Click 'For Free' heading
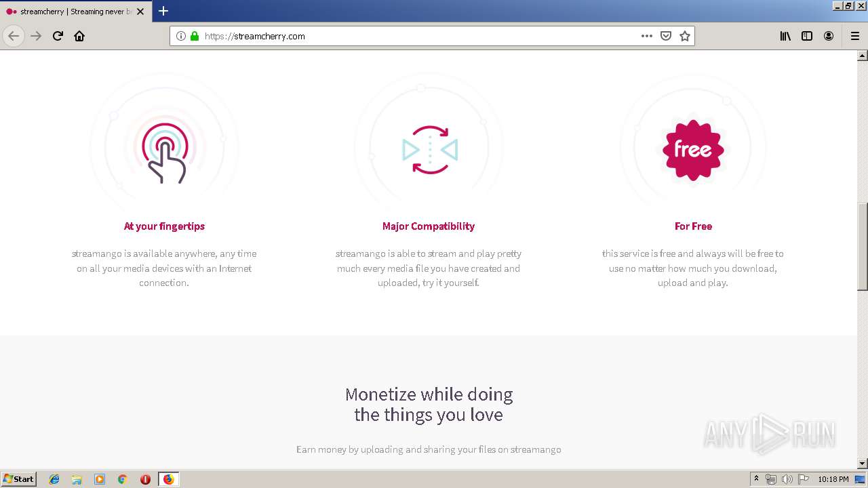Viewport: 868px width, 488px height. [x=693, y=226]
